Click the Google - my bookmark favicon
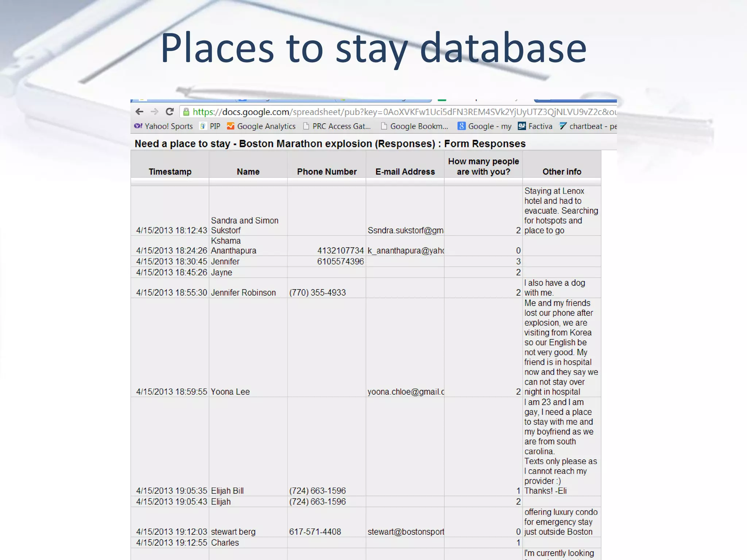 coord(462,126)
